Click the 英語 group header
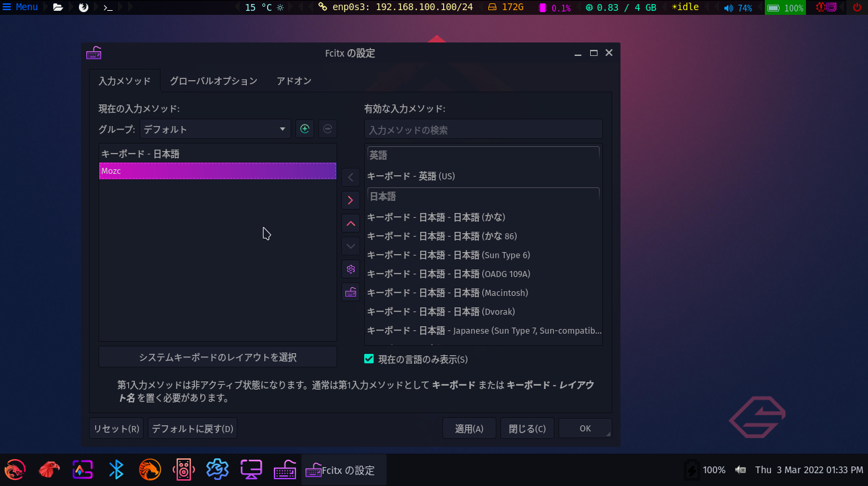The width and height of the screenshot is (868, 486). pos(484,156)
